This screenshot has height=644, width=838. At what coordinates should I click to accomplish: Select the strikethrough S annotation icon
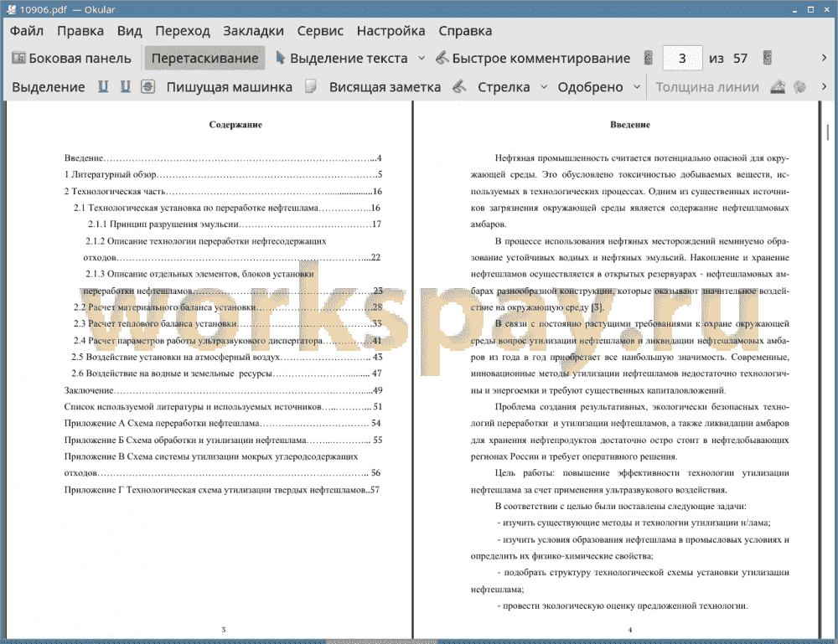click(148, 86)
